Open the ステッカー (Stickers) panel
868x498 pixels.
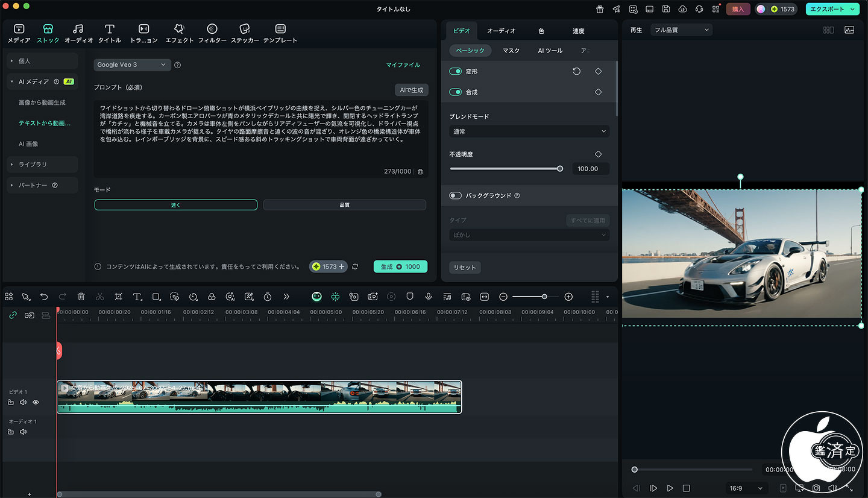(245, 33)
